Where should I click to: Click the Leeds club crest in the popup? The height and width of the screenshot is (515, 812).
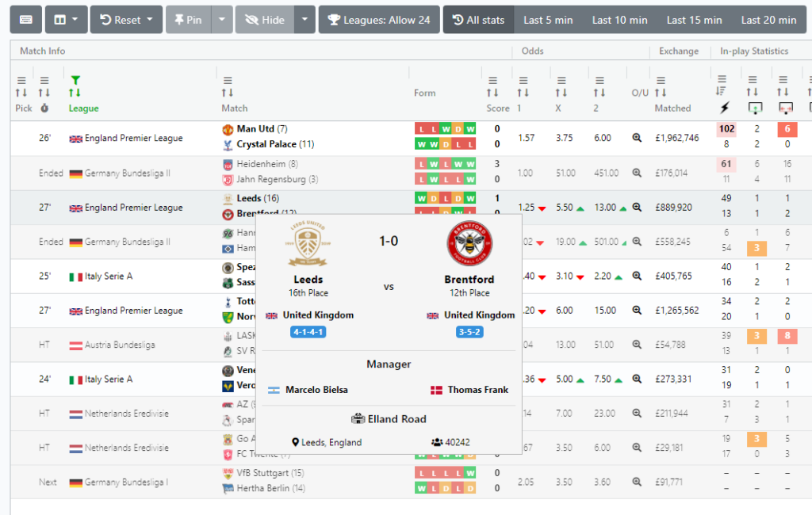[308, 242]
